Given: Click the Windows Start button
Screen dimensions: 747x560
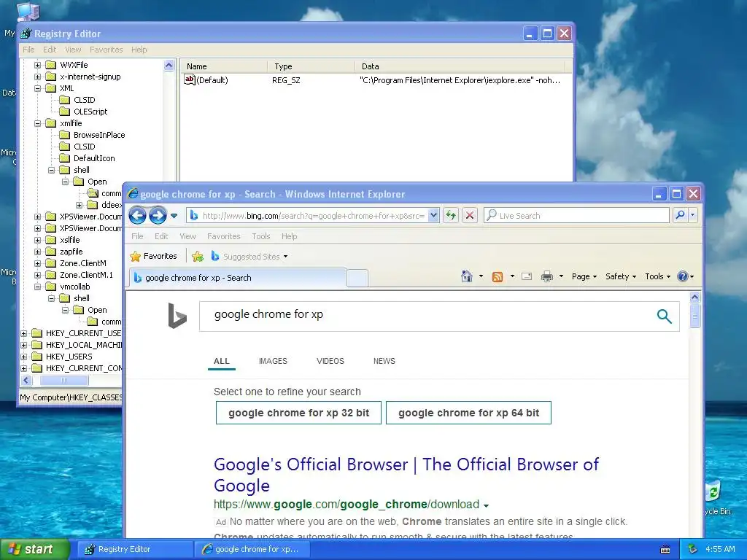Looking at the screenshot, I should coord(35,549).
